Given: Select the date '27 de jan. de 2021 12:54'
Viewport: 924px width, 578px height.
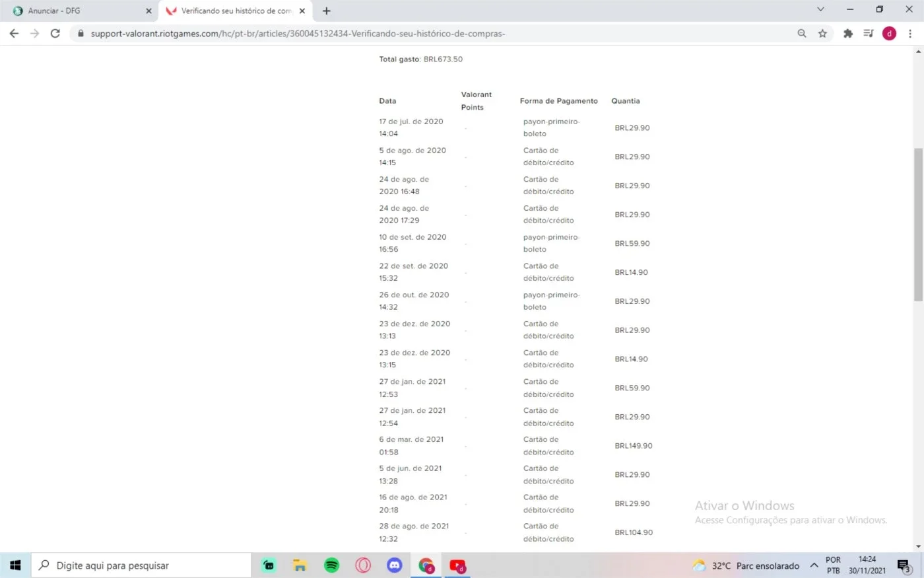Looking at the screenshot, I should [412, 417].
